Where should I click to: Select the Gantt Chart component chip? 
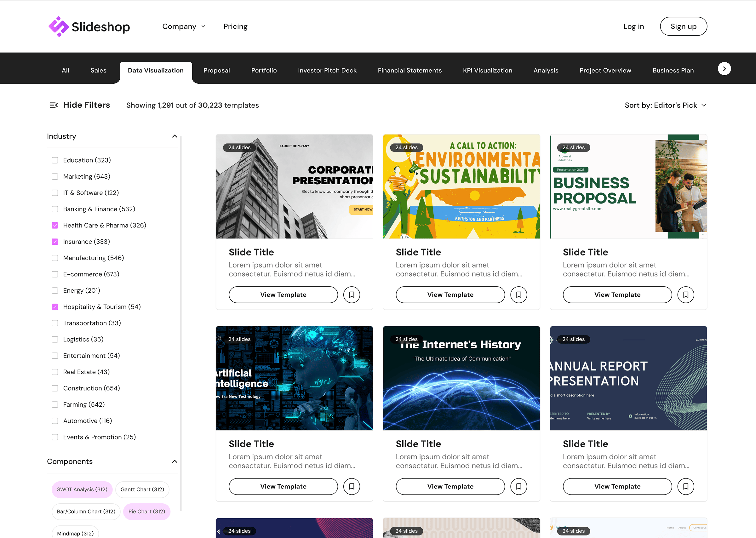142,489
